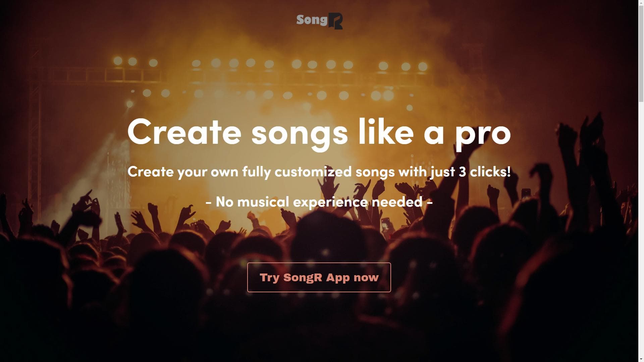Click the scrollbar down arrow
Screen dimensions: 644x362
pyautogui.click(x=641, y=359)
